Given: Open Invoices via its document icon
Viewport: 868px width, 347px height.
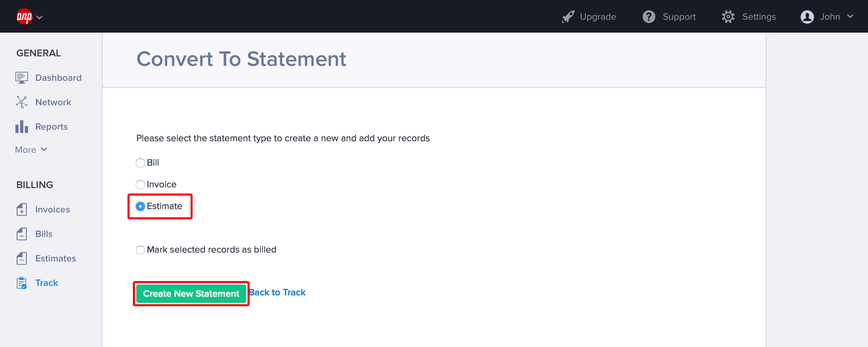Looking at the screenshot, I should pyautogui.click(x=21, y=209).
